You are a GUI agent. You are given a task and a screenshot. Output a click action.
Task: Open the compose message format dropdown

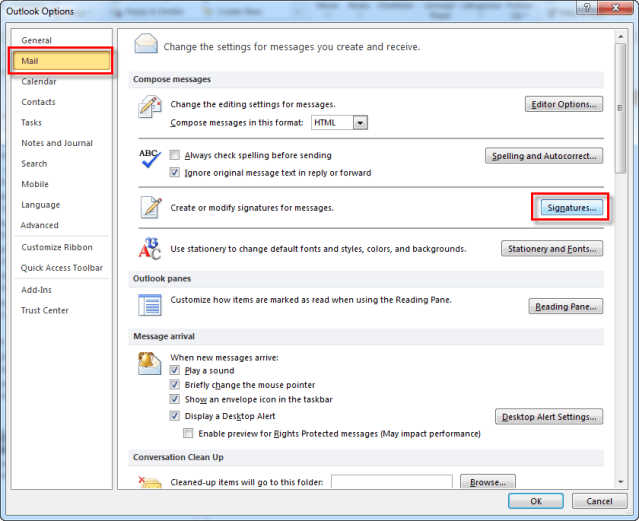(x=360, y=123)
